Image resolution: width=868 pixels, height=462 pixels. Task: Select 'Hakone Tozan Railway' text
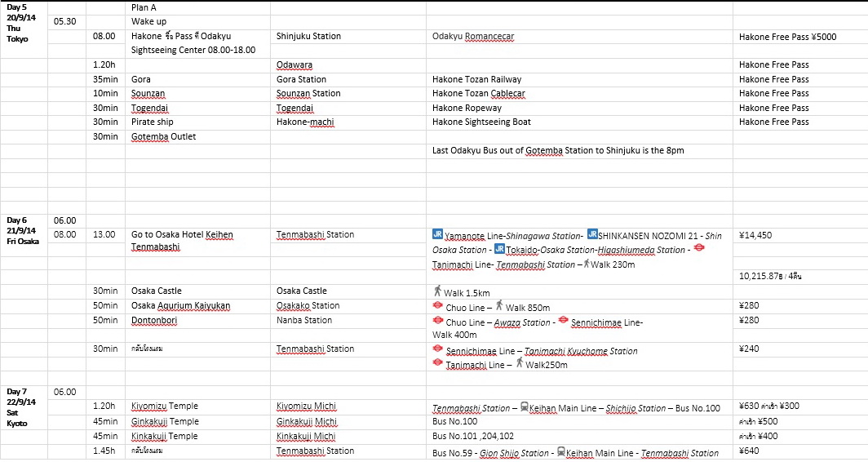[x=476, y=79]
